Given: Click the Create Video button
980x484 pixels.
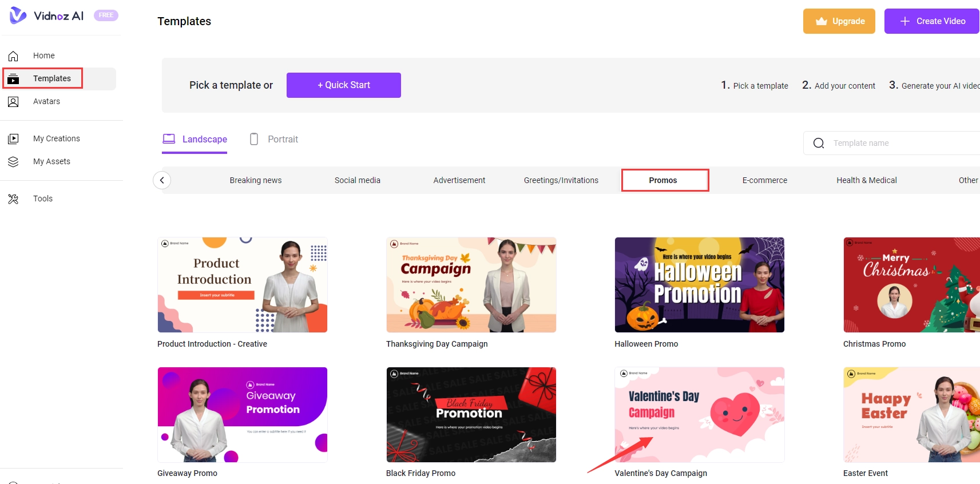Looking at the screenshot, I should 932,21.
